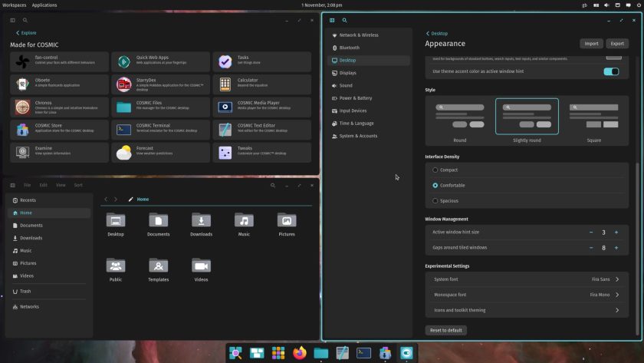Open the File menu in Files
The width and height of the screenshot is (644, 363).
point(27,186)
